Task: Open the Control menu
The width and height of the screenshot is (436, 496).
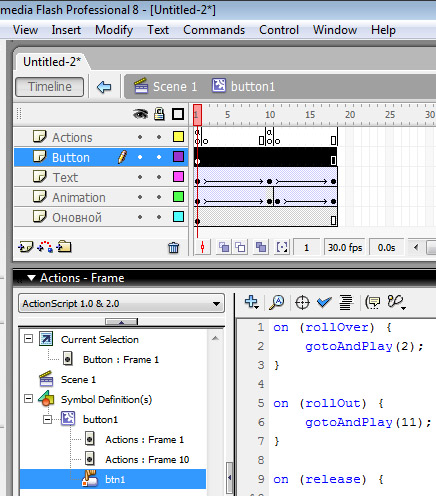Action: pos(279,30)
